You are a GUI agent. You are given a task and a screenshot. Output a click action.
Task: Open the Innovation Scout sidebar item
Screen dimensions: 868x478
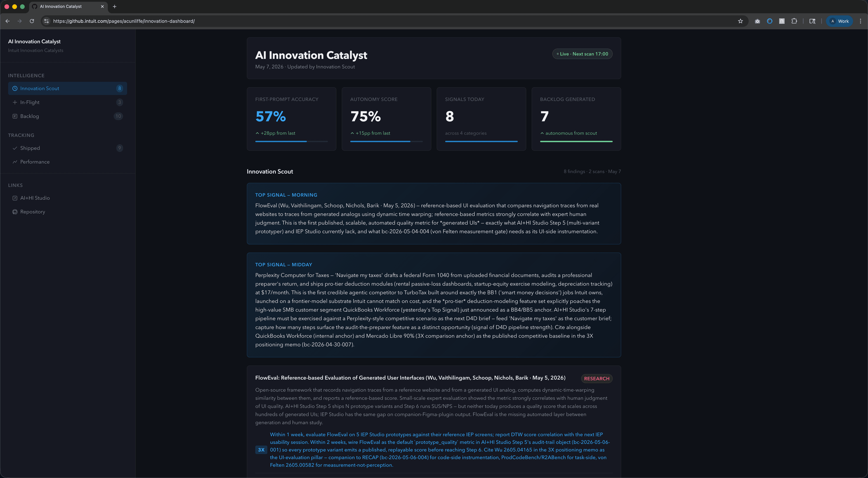(67, 88)
